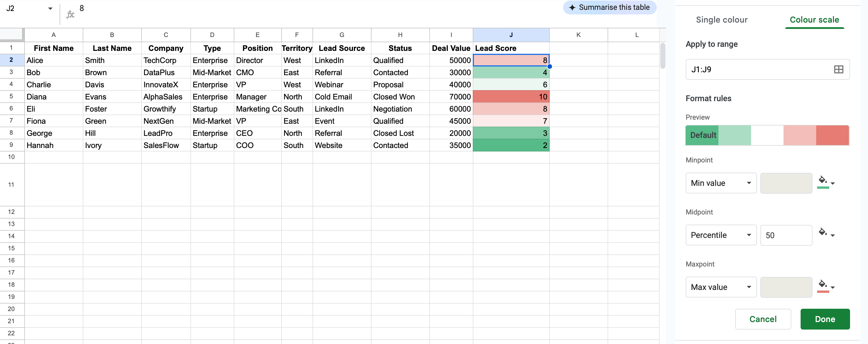868x344 pixels.
Task: Click the fx formula icon
Action: [x=70, y=14]
